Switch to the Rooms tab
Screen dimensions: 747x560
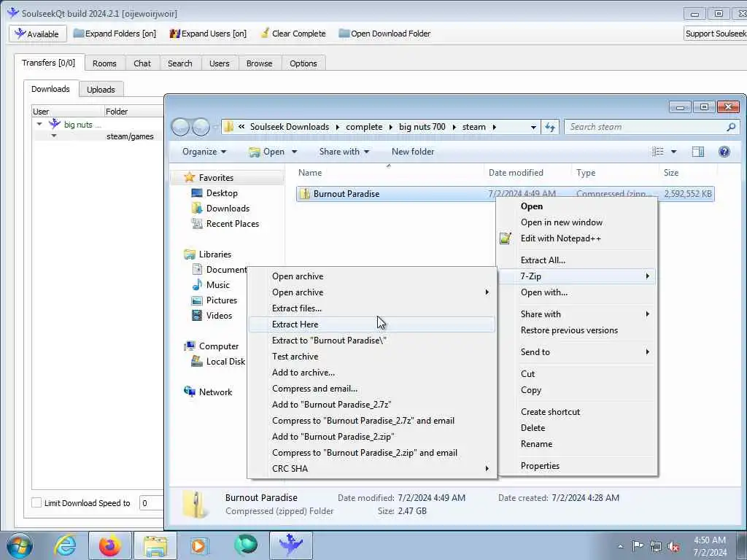tap(104, 63)
